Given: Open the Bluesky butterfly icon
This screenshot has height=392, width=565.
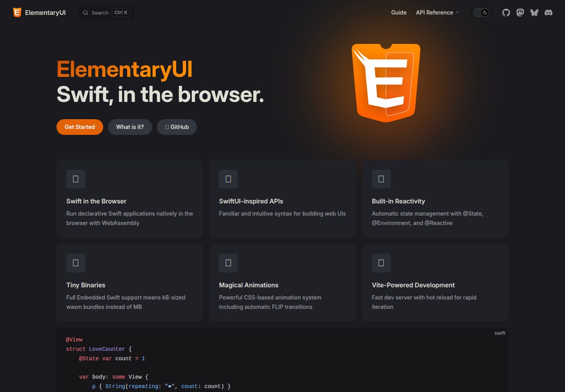Looking at the screenshot, I should click(x=534, y=13).
